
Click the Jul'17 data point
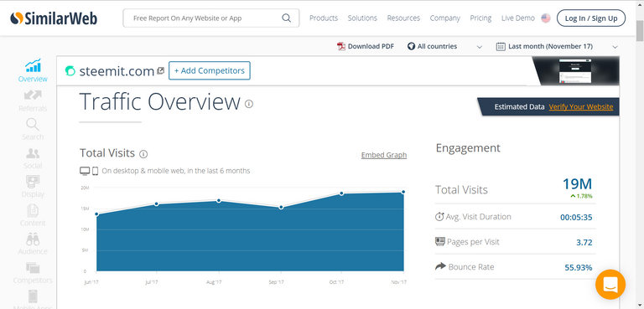(x=157, y=203)
